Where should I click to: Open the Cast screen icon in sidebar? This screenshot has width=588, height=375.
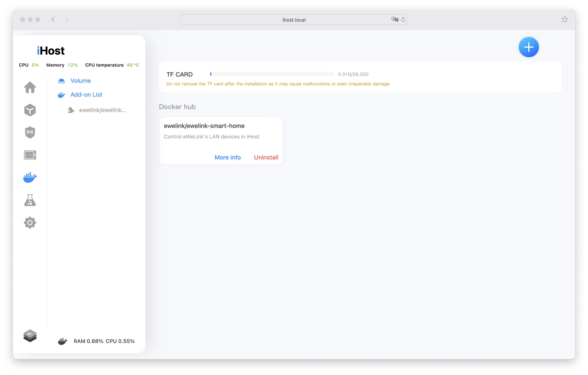pos(30,155)
